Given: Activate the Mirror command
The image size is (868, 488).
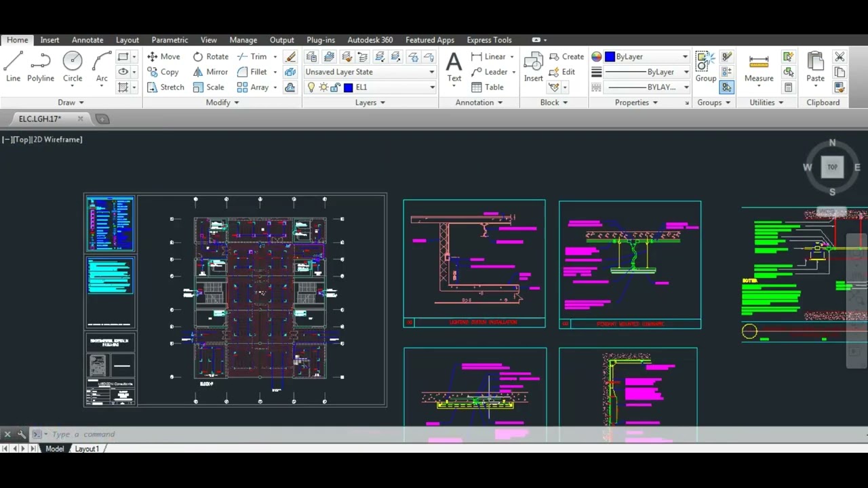Looking at the screenshot, I should 210,72.
